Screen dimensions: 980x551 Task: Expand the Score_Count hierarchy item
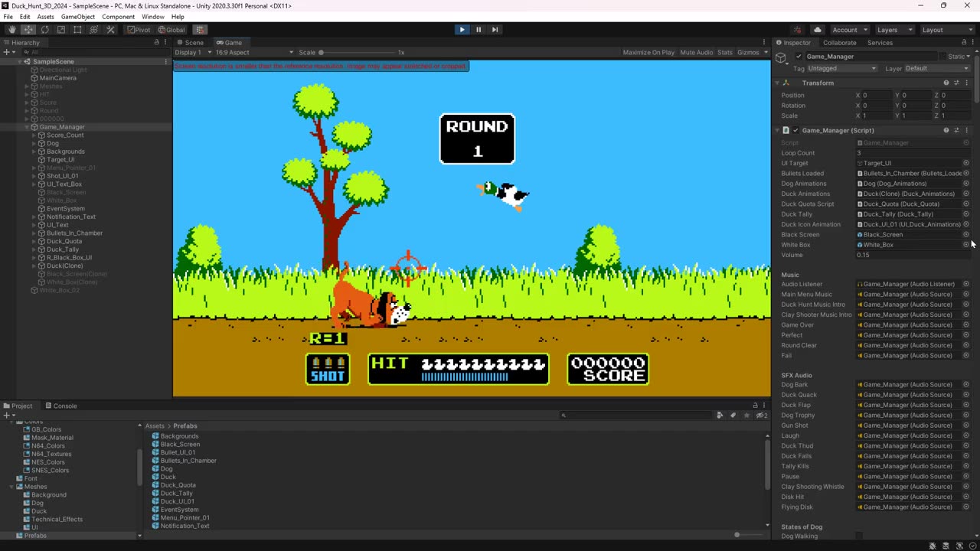34,135
